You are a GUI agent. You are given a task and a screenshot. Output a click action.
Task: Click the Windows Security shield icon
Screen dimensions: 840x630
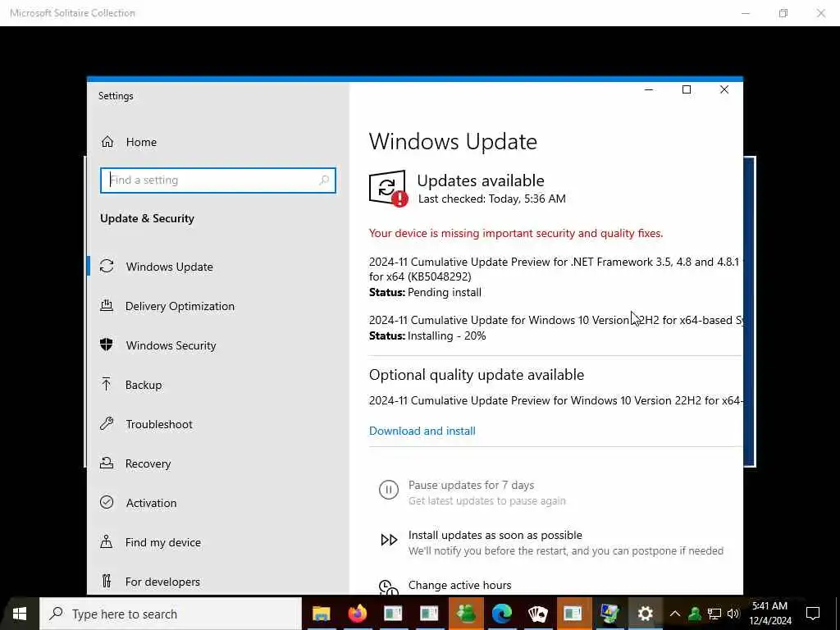[x=107, y=345]
